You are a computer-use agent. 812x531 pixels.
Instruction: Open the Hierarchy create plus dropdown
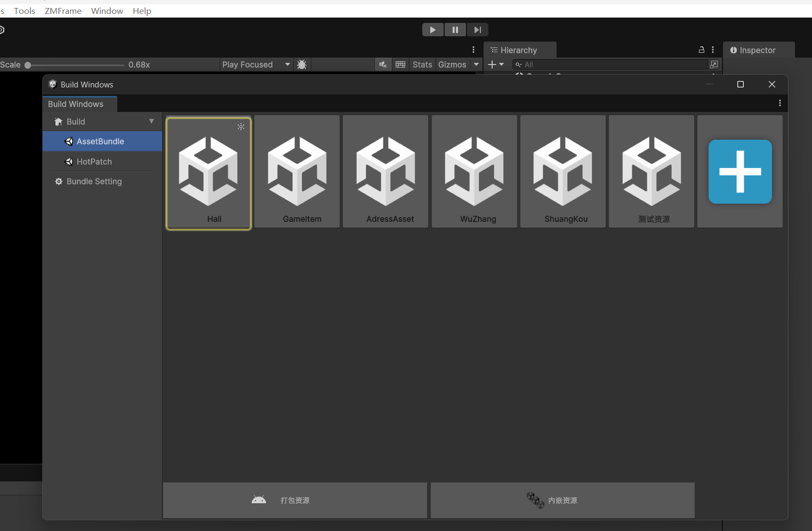click(x=496, y=65)
